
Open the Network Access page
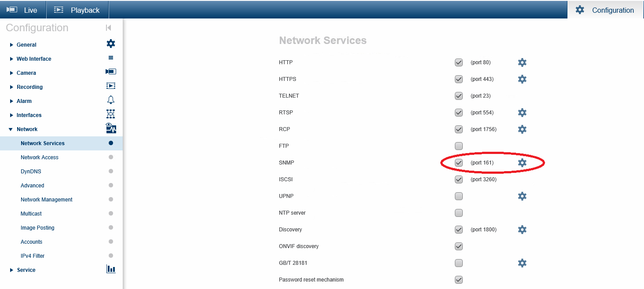click(x=39, y=157)
